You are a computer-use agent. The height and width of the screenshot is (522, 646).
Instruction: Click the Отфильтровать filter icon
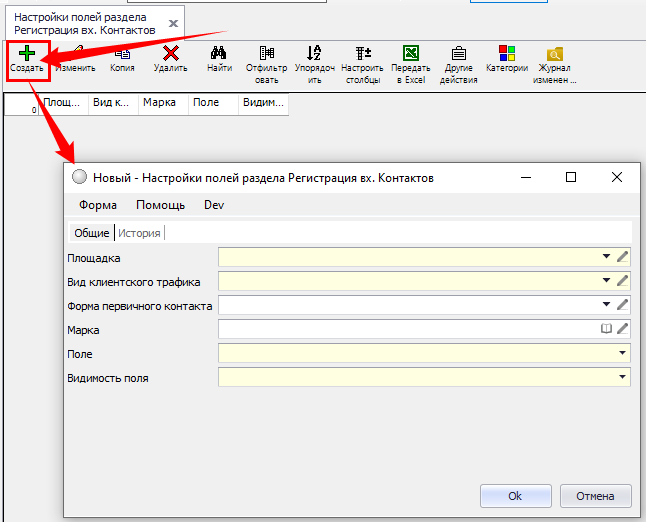[266, 54]
